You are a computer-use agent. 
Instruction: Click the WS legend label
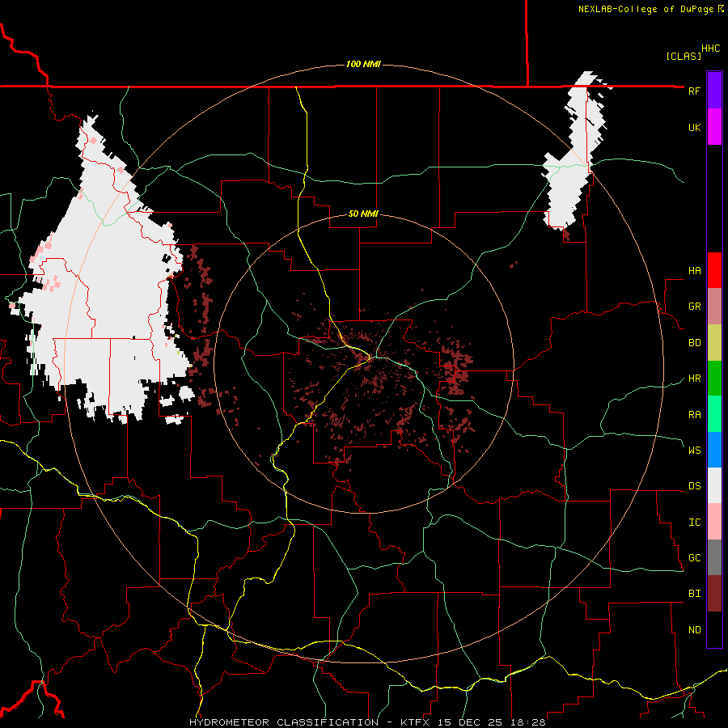[x=694, y=451]
